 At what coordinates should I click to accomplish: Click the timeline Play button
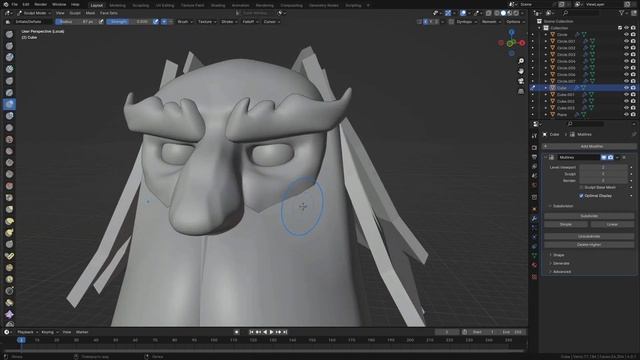pos(271,332)
